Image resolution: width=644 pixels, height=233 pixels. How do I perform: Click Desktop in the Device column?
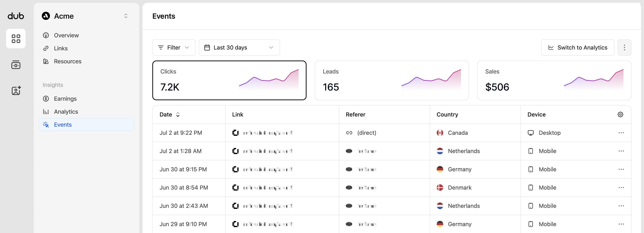550,133
